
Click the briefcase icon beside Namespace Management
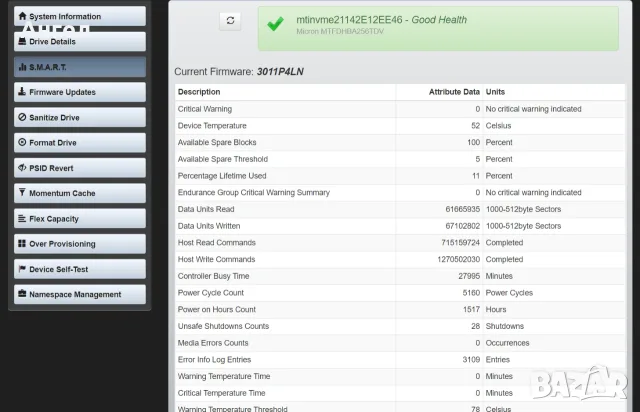coord(22,294)
